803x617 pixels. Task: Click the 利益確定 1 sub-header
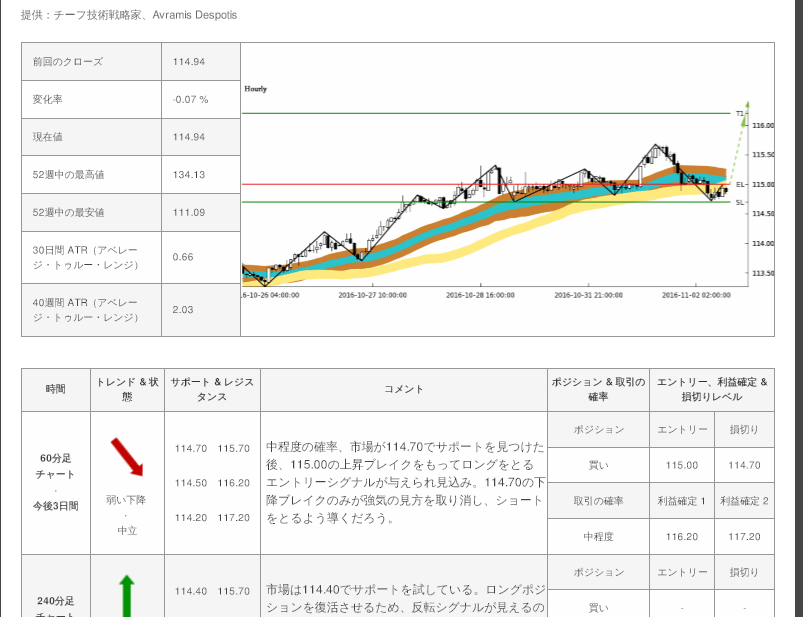[x=682, y=501]
